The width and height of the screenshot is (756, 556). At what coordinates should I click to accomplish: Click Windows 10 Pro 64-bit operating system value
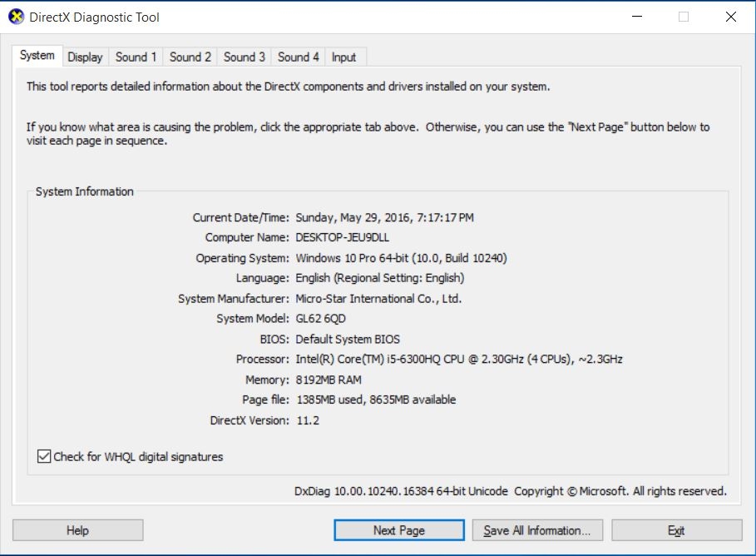(401, 258)
